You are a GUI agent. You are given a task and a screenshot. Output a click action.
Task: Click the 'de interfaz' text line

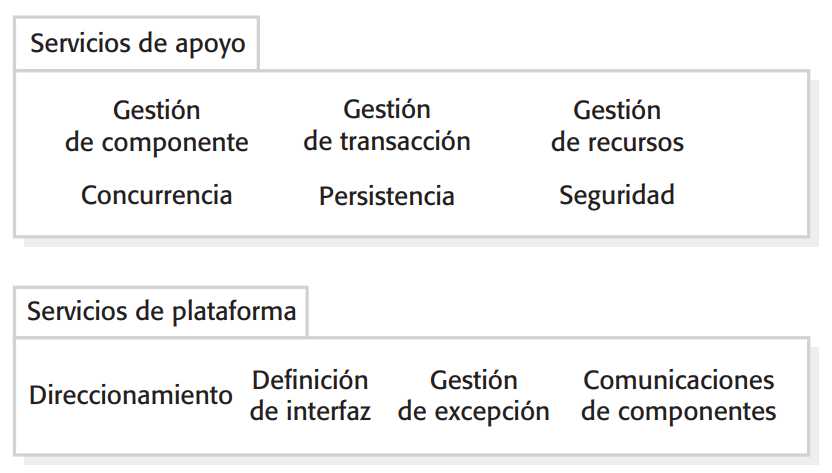pos(310,411)
